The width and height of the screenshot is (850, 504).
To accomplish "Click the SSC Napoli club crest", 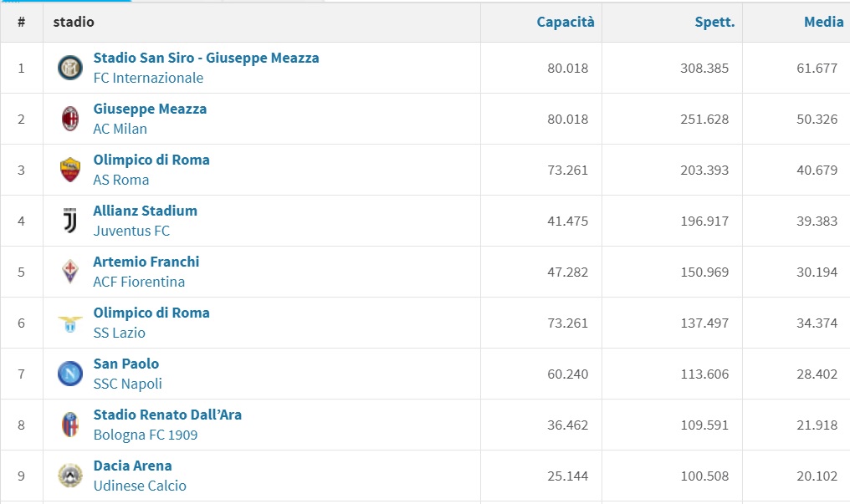I will [x=70, y=374].
